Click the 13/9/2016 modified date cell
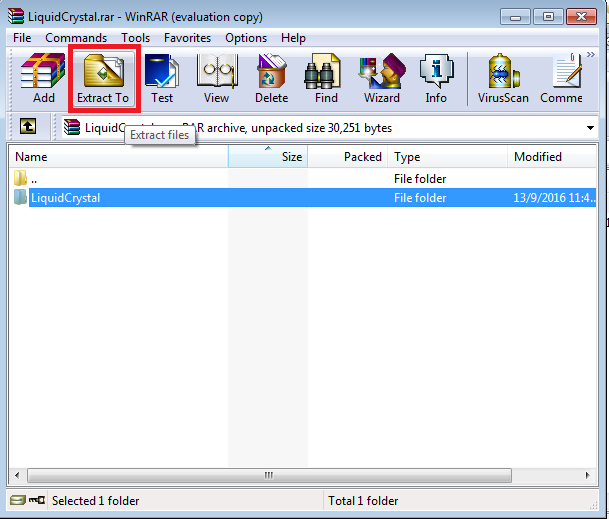 554,198
